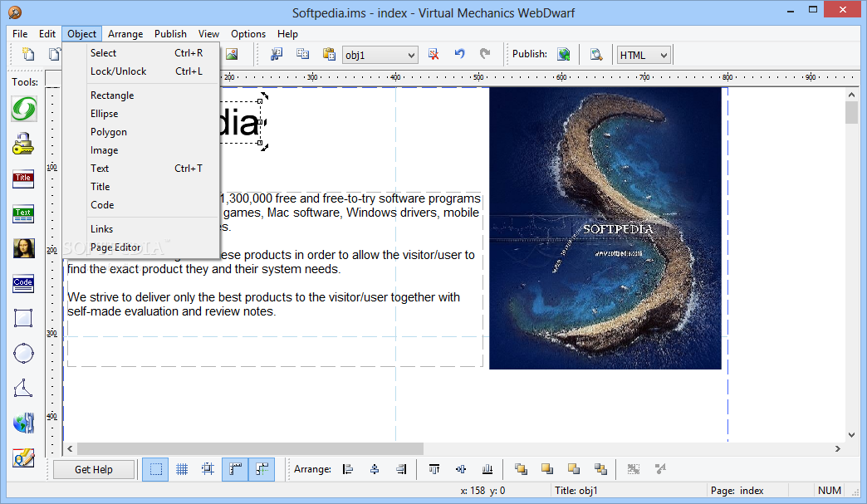Select the Image tool (Mona Lisa icon)

[x=23, y=249]
